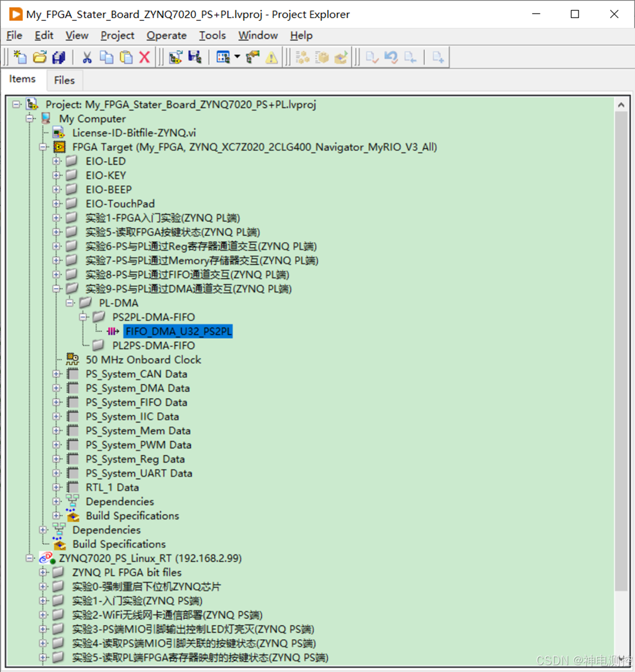This screenshot has width=635, height=672.
Task: Open the Tools menu
Action: [212, 36]
